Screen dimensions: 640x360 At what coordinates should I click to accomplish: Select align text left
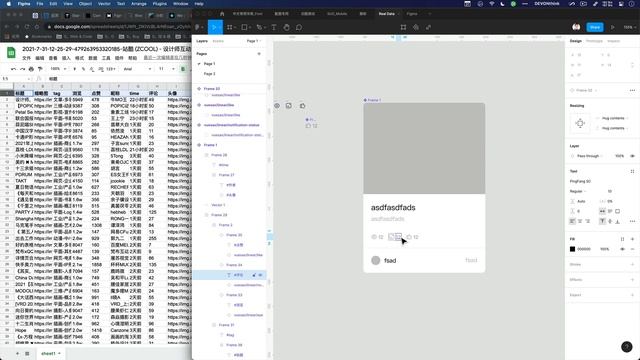(572, 221)
